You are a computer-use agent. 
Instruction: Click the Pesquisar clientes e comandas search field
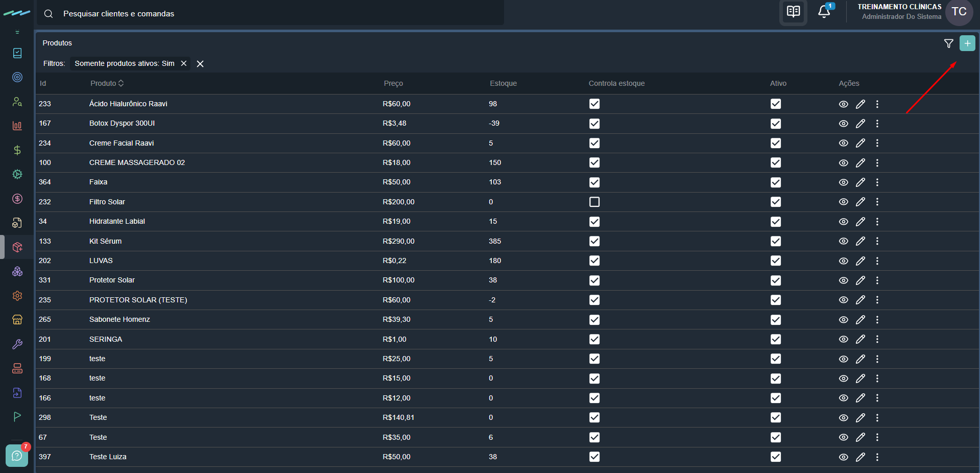pos(271,13)
